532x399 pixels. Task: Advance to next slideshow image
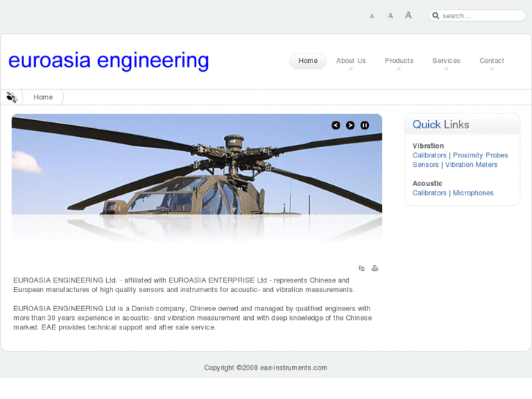(350, 125)
